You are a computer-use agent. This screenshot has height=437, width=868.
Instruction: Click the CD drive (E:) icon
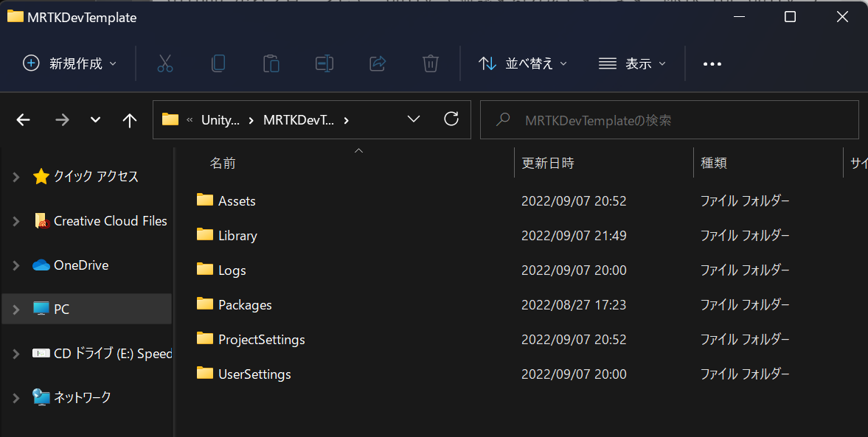[x=41, y=353]
